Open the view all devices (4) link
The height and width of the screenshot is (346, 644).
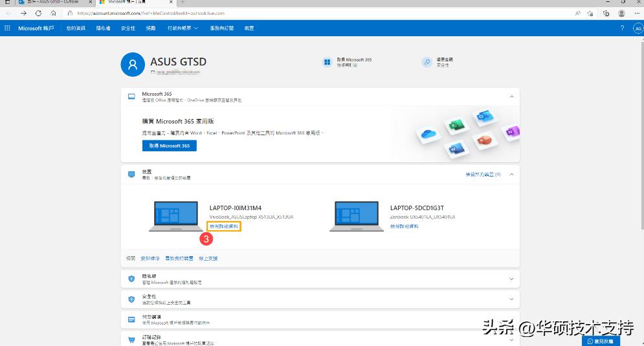[483, 175]
